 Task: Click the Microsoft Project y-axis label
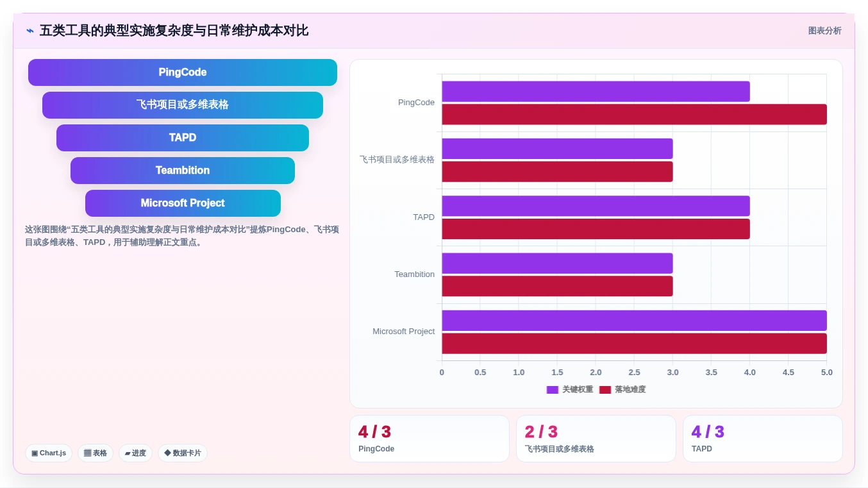tap(403, 332)
